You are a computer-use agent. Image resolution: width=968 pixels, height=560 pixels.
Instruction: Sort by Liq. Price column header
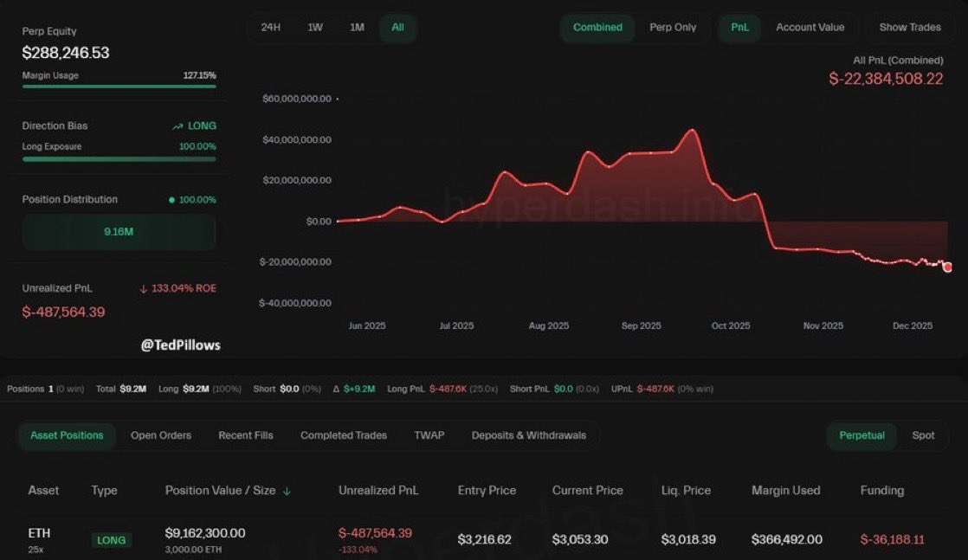pos(686,490)
